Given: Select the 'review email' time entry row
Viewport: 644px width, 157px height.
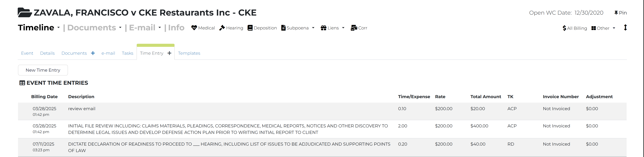Looking at the screenshot, I should coord(82,109).
